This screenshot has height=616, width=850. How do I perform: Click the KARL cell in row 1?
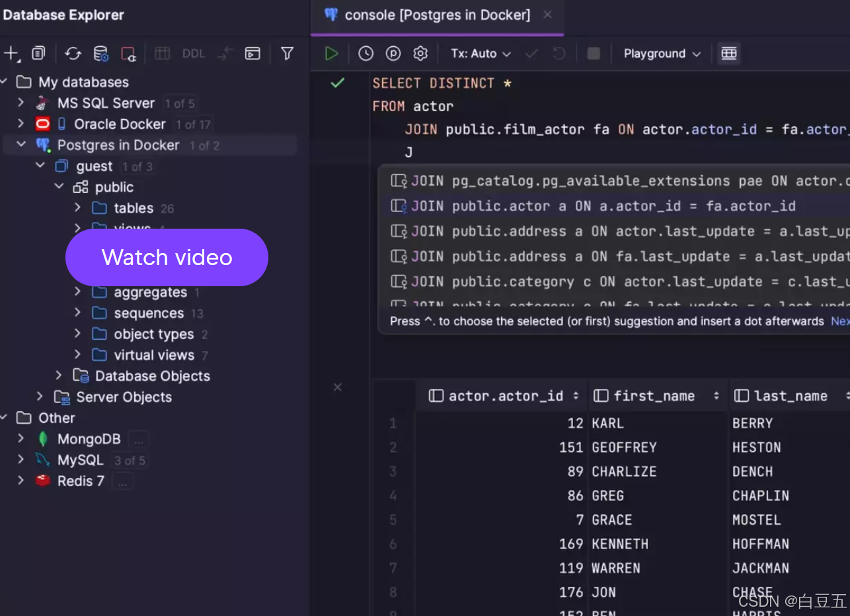[x=607, y=423]
